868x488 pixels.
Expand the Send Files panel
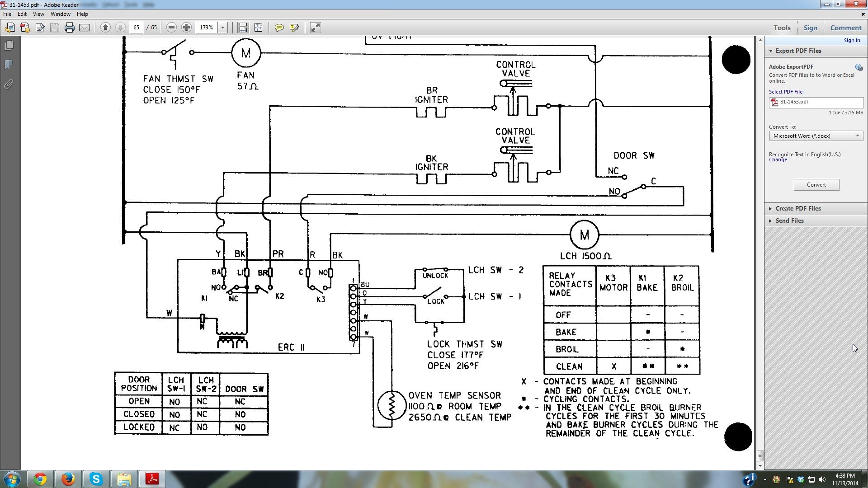788,221
